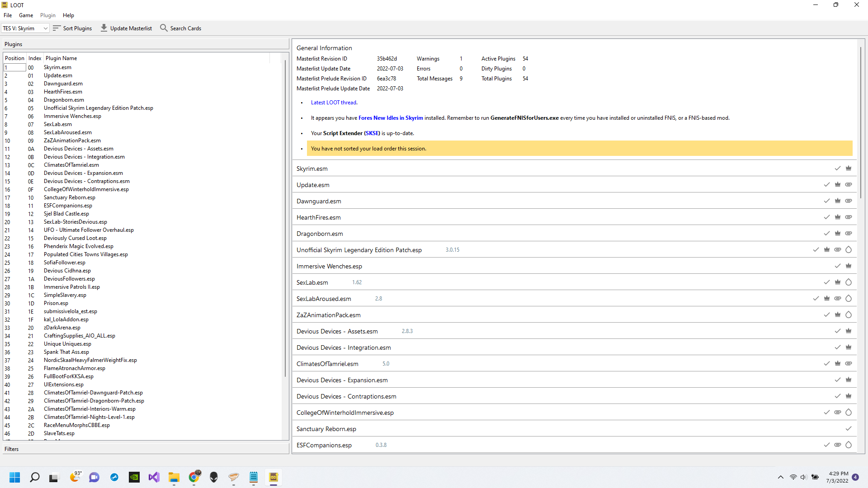
Task: Click the clean circle icon on Unofficial Patch card
Action: pos(849,250)
